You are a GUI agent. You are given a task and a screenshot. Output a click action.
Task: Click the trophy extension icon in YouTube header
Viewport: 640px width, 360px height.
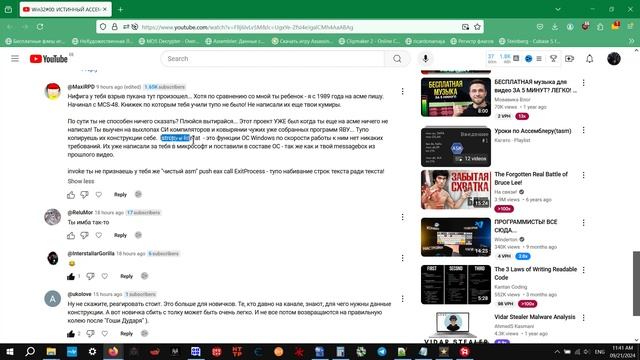[x=553, y=59]
